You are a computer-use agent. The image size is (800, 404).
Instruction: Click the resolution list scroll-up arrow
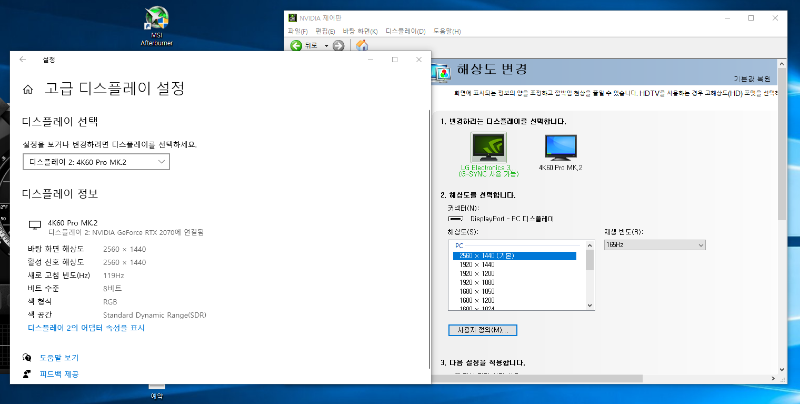point(590,244)
